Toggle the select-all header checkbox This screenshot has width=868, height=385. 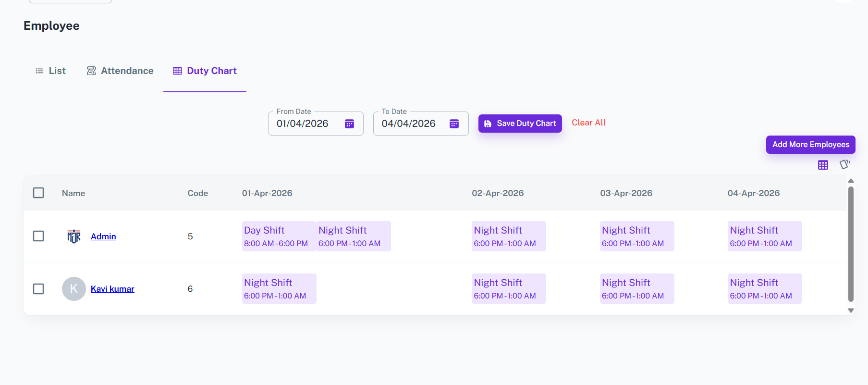pyautogui.click(x=38, y=193)
